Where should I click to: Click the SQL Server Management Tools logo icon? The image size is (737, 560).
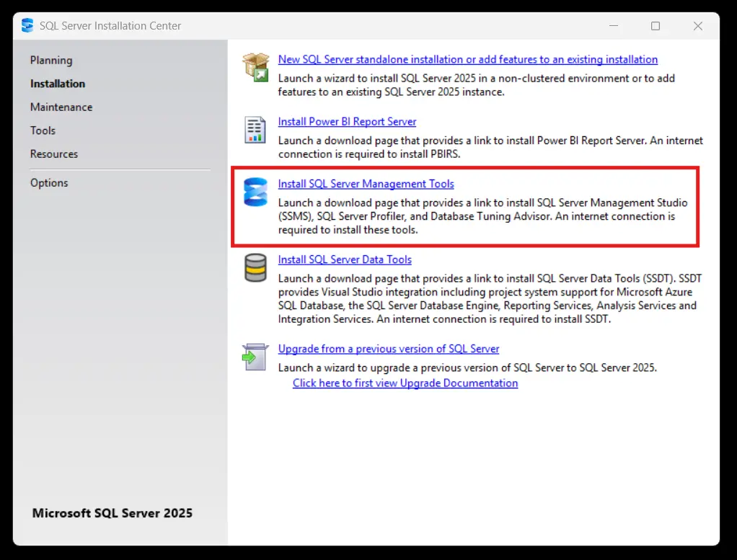coord(255,192)
